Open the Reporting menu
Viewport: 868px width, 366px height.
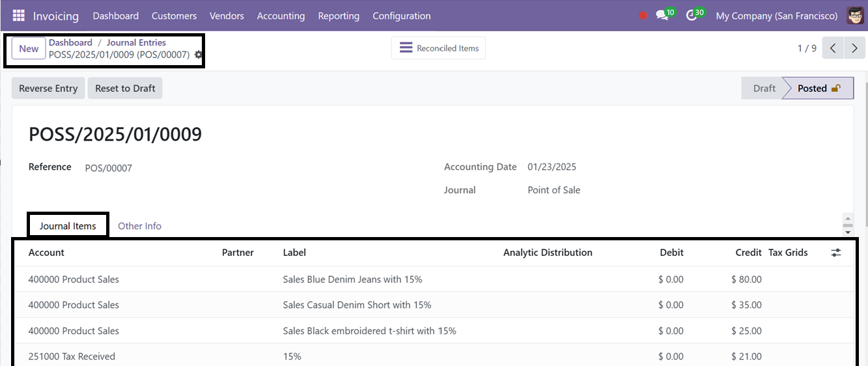click(x=339, y=16)
